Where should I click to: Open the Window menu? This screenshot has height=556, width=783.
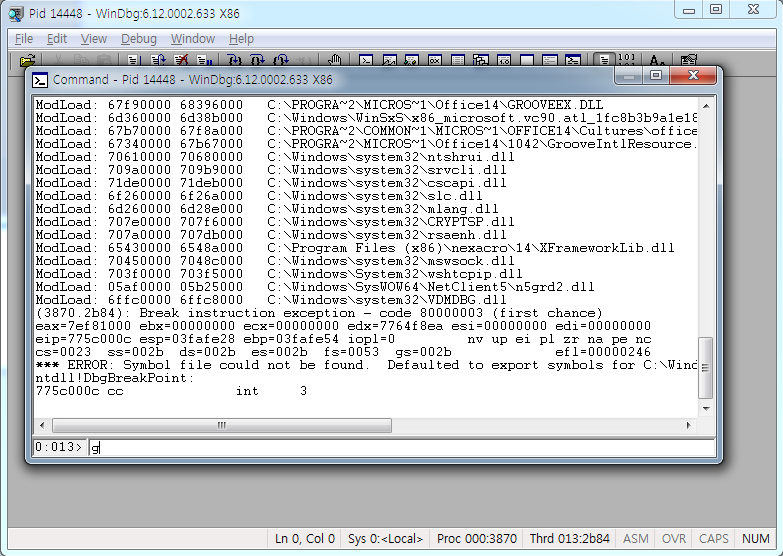(x=192, y=38)
